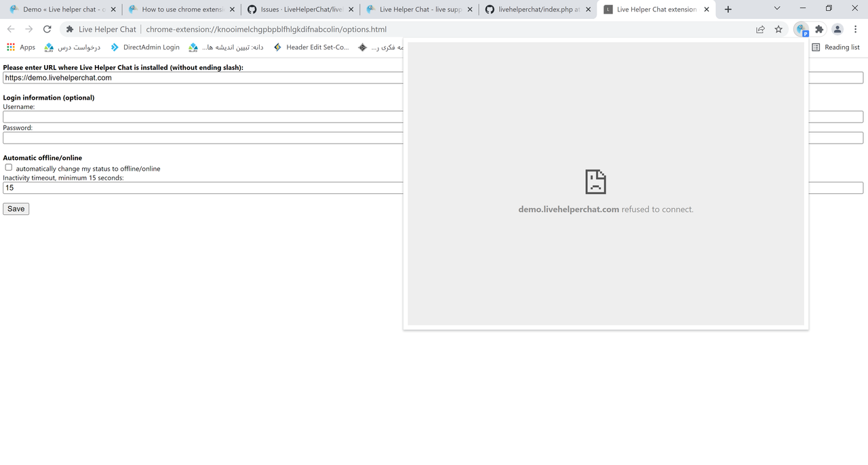Image resolution: width=868 pixels, height=465 pixels.
Task: Click the automatically change my status label
Action: pyautogui.click(x=88, y=169)
